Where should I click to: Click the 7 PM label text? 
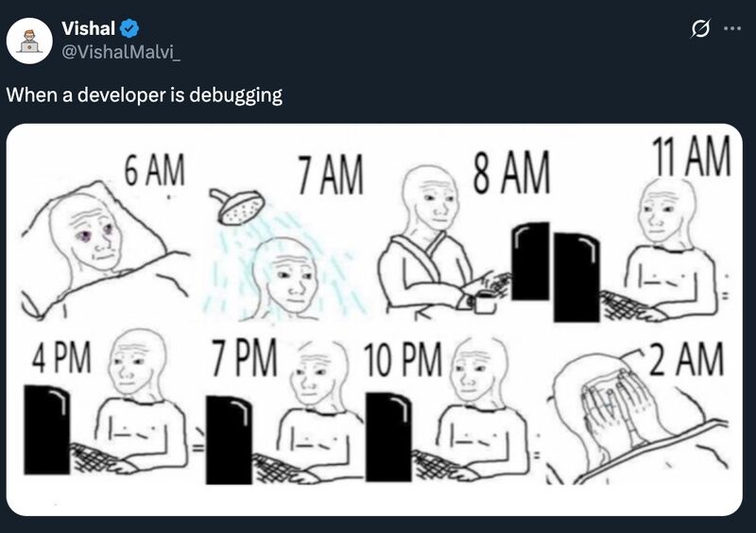click(242, 358)
